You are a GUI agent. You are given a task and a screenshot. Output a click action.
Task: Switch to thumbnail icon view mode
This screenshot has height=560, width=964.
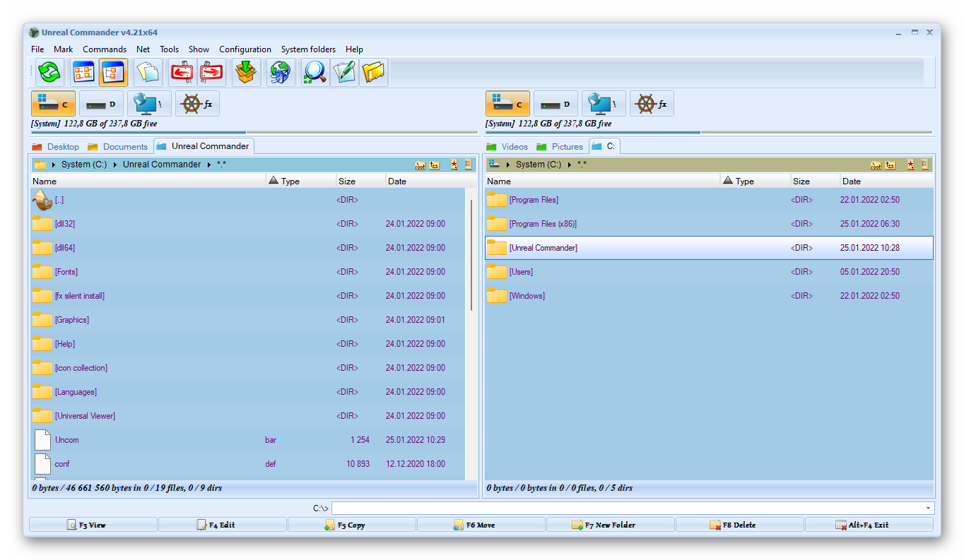83,72
